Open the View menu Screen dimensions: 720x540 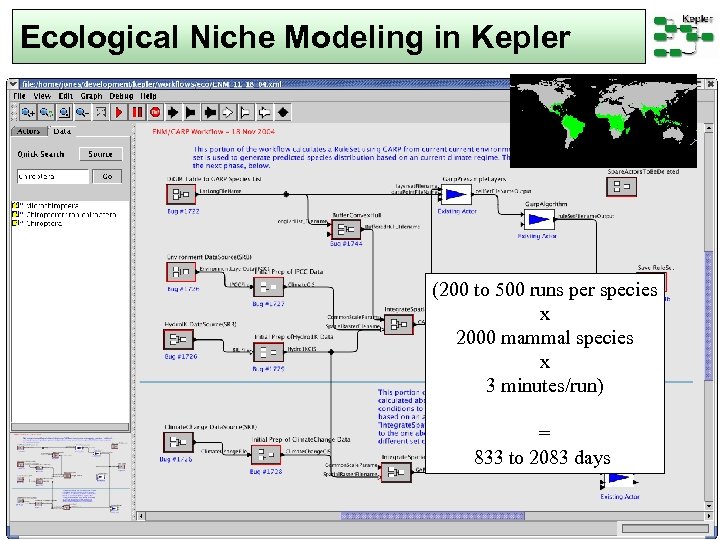click(42, 96)
